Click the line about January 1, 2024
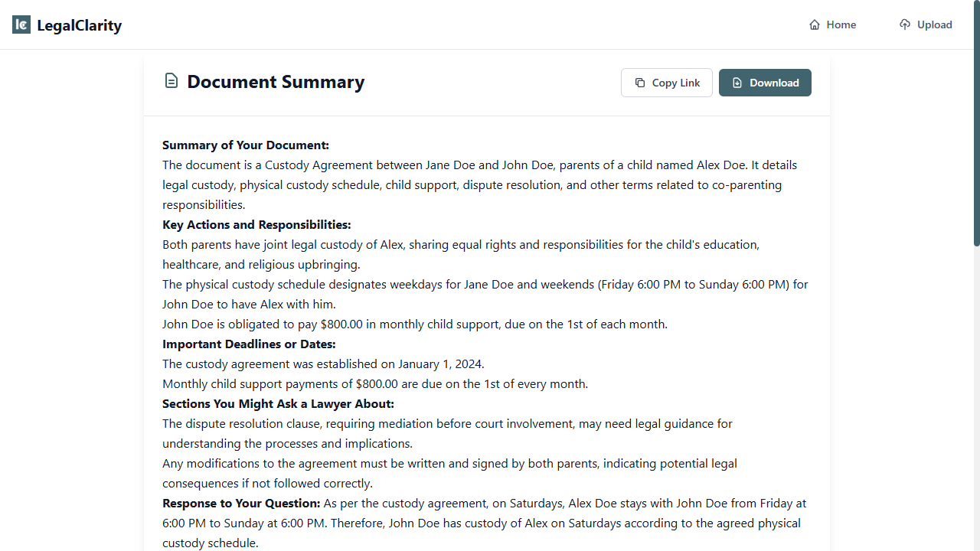The height and width of the screenshot is (551, 980). [323, 364]
